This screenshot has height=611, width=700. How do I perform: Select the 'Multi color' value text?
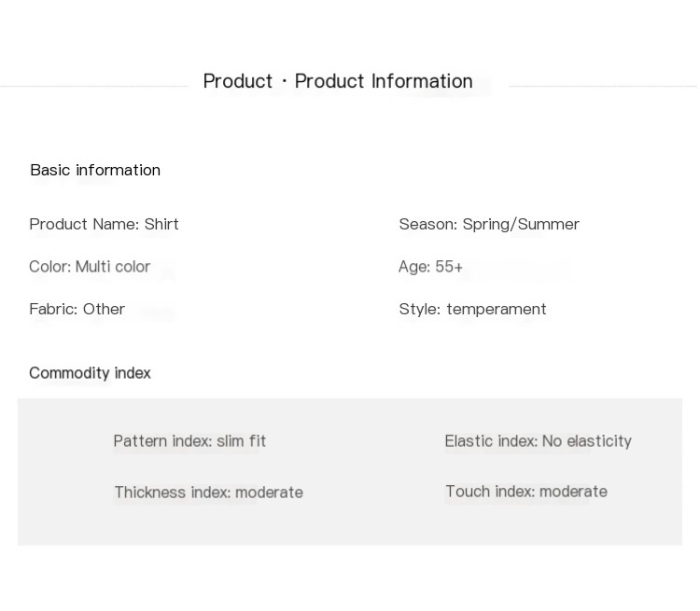[113, 267]
